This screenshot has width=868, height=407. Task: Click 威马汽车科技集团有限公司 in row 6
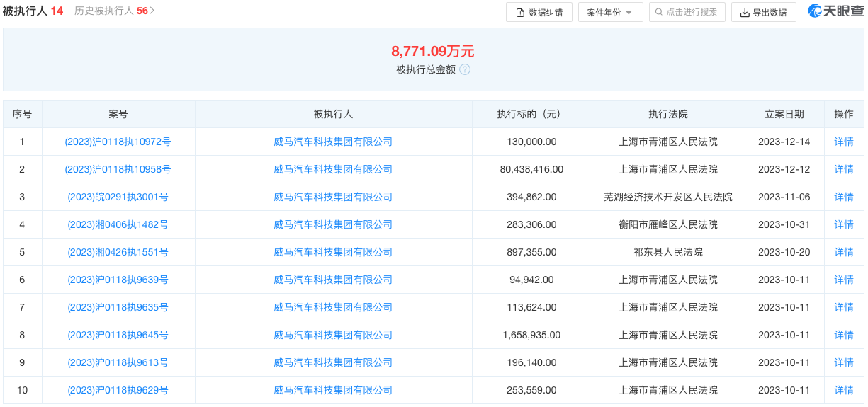(333, 280)
